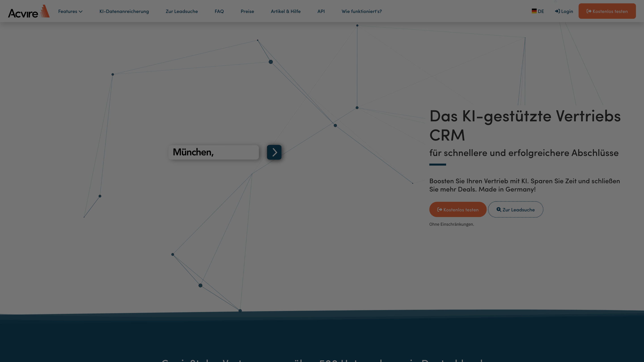Screen dimensions: 644x362
Task: Click the München search input field
Action: (213, 152)
